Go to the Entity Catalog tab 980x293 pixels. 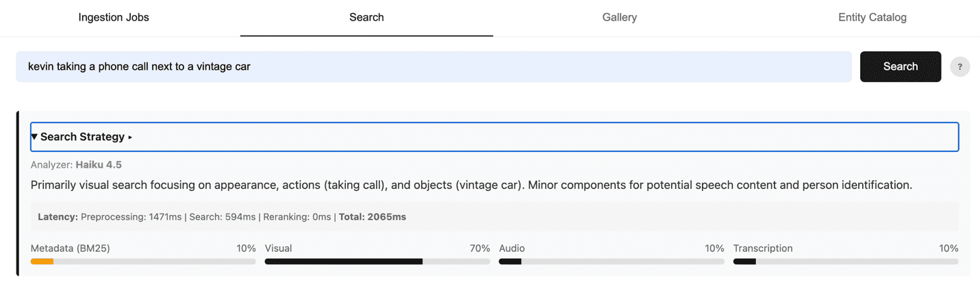click(x=872, y=18)
